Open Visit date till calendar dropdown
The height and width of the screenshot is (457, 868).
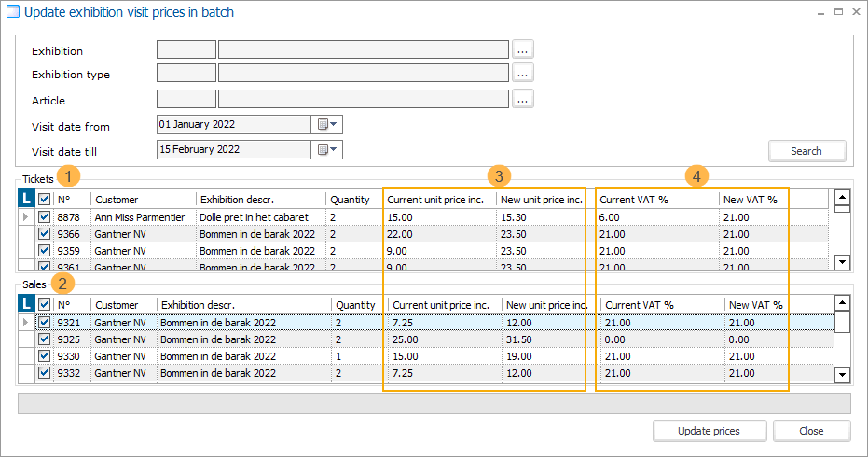(x=328, y=149)
